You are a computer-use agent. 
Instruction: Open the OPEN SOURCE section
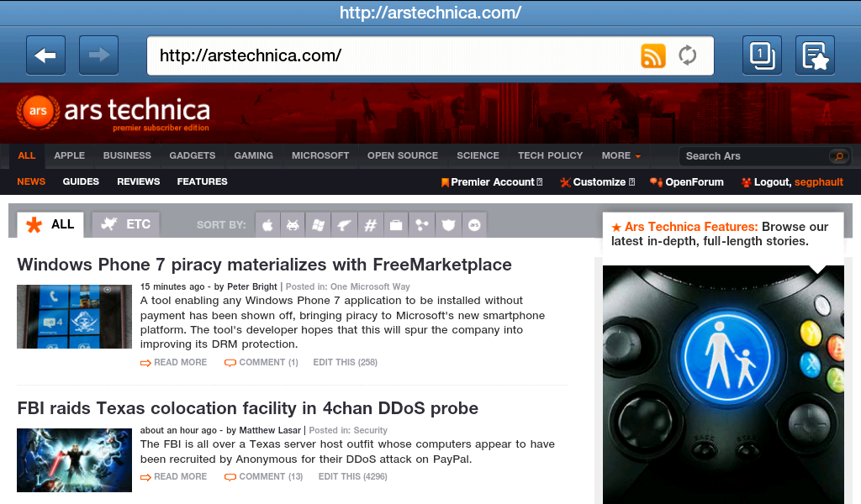pos(403,155)
